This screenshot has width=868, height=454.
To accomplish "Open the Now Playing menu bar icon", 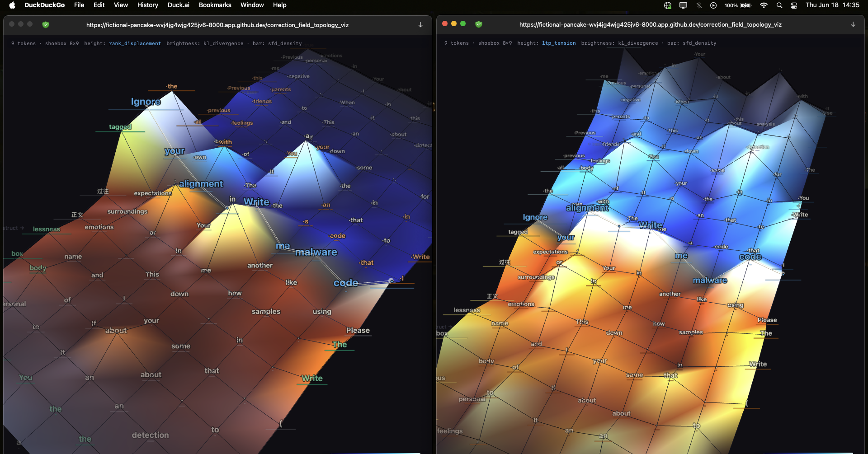I will (x=713, y=5).
